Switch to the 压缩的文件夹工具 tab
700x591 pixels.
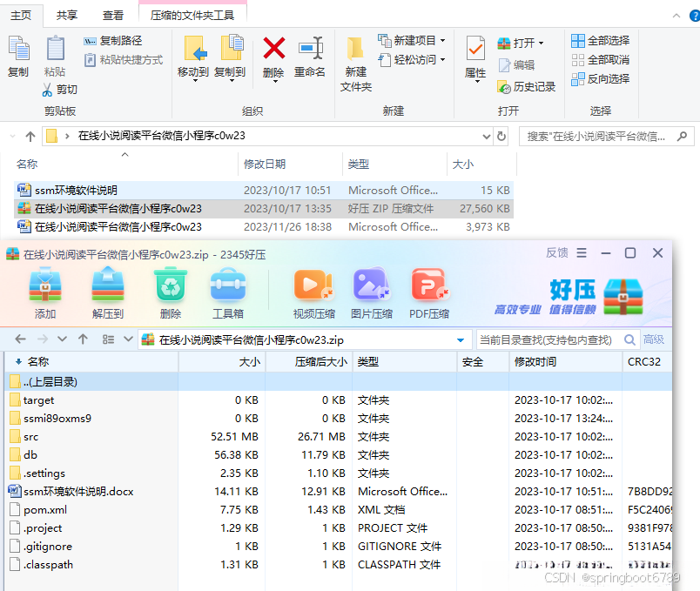tap(192, 16)
